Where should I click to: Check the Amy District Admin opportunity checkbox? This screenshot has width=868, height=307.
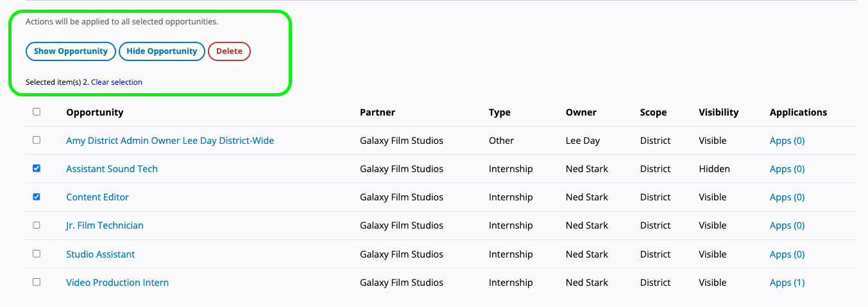[37, 140]
